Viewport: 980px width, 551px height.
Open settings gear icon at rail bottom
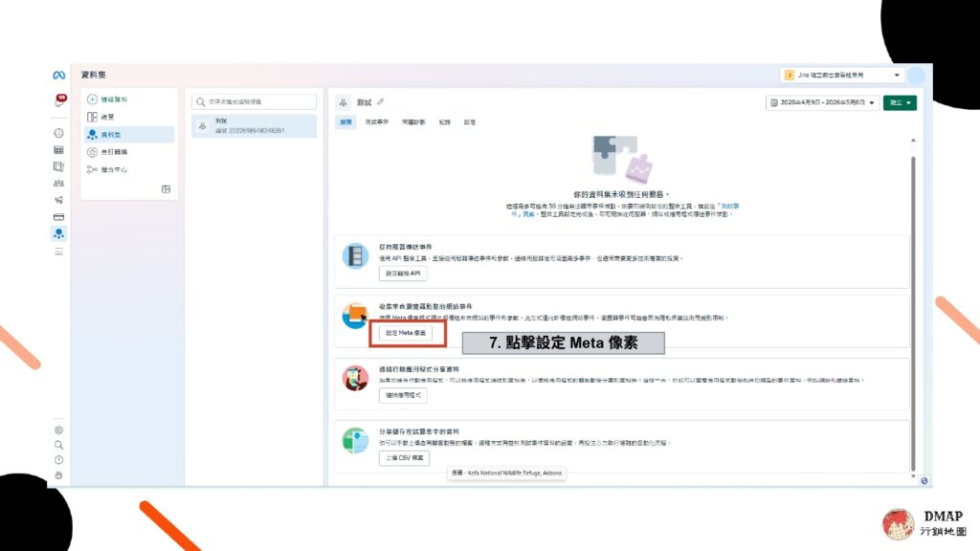(58, 430)
